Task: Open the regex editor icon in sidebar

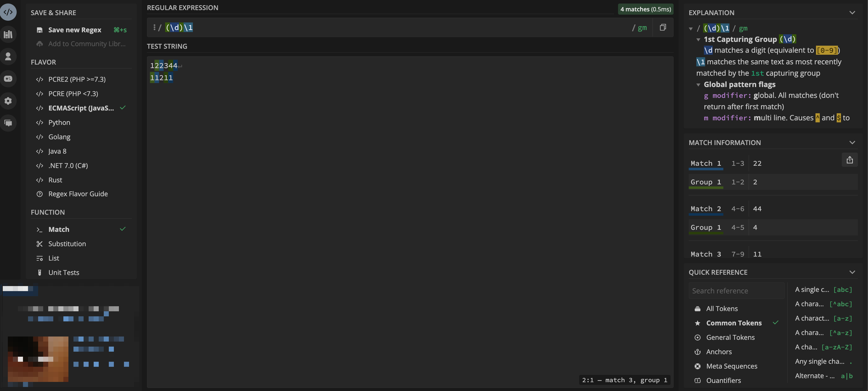Action: [8, 12]
